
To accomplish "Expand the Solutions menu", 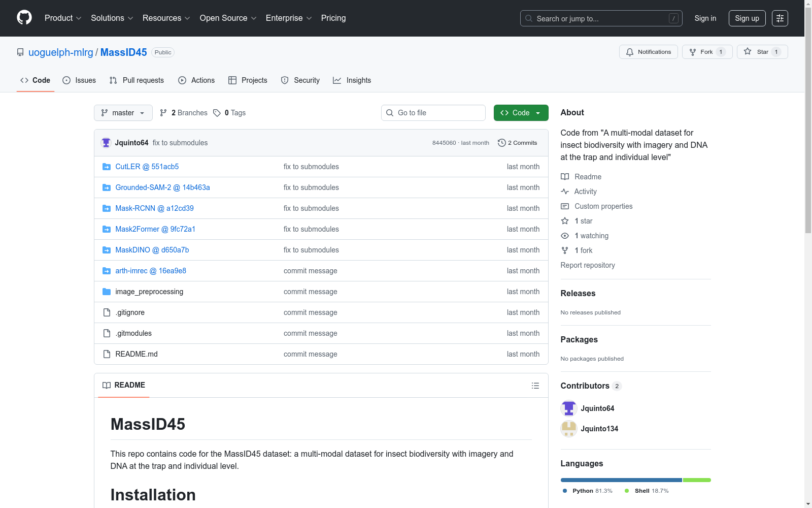I will click(112, 18).
